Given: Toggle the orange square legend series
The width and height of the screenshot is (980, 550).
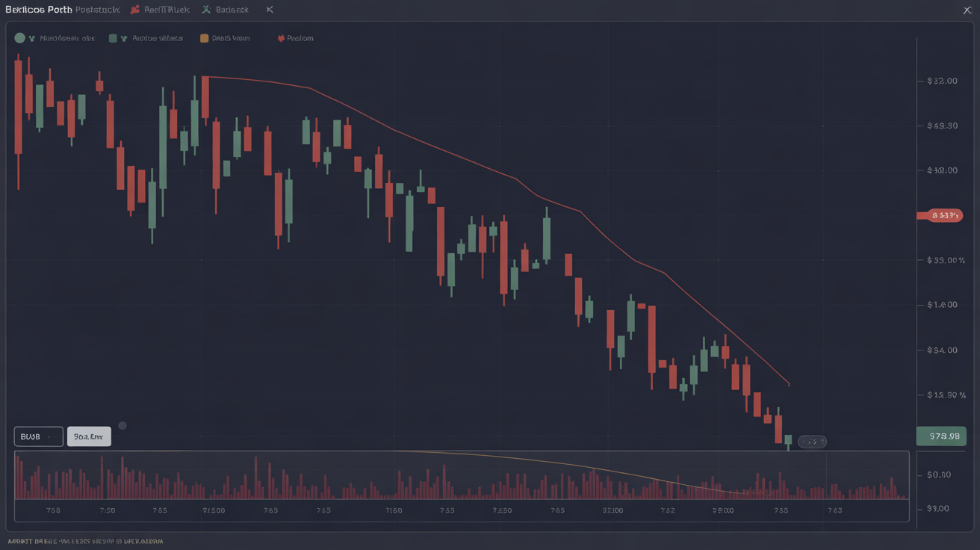Looking at the screenshot, I should (204, 38).
